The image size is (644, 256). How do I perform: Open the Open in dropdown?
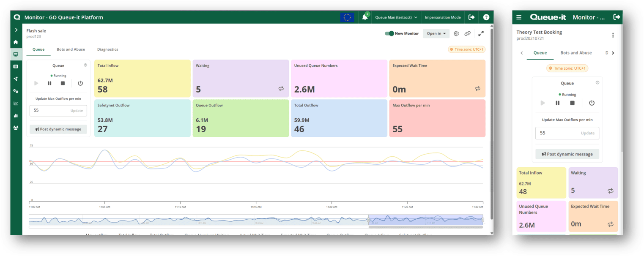pyautogui.click(x=436, y=33)
